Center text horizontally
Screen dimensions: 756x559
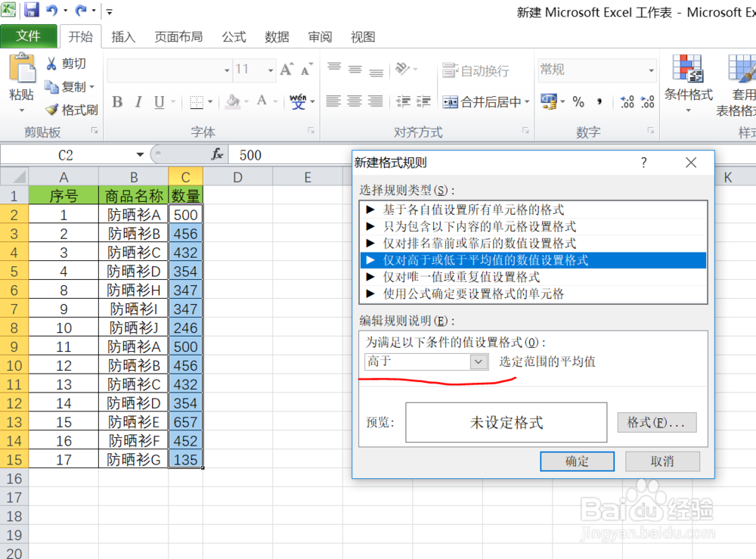pos(355,101)
